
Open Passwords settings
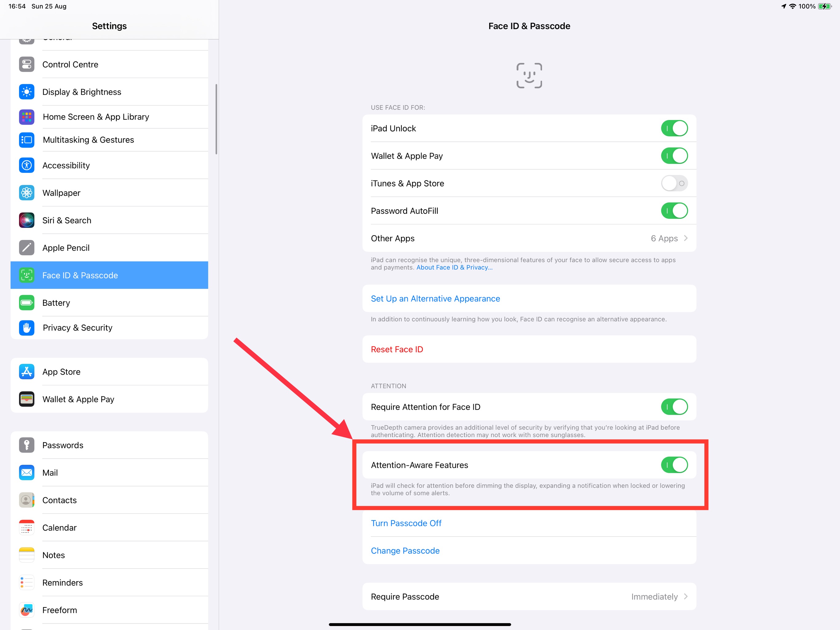coord(109,445)
